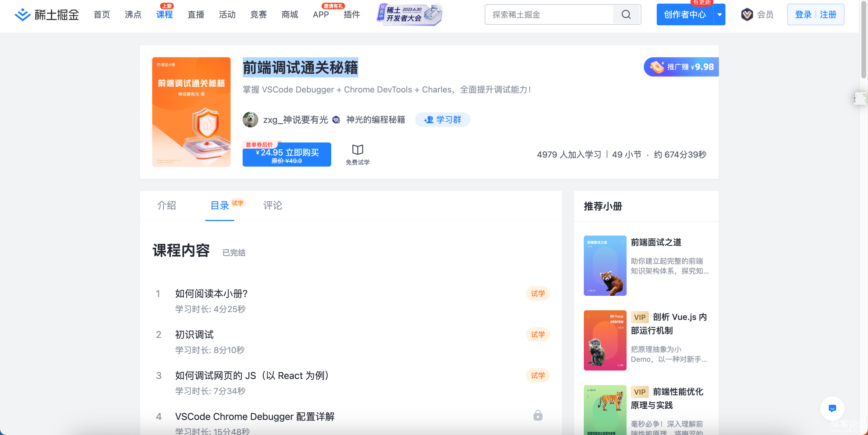This screenshot has width=868, height=435.
Task: Click the 注册 link
Action: pos(828,14)
